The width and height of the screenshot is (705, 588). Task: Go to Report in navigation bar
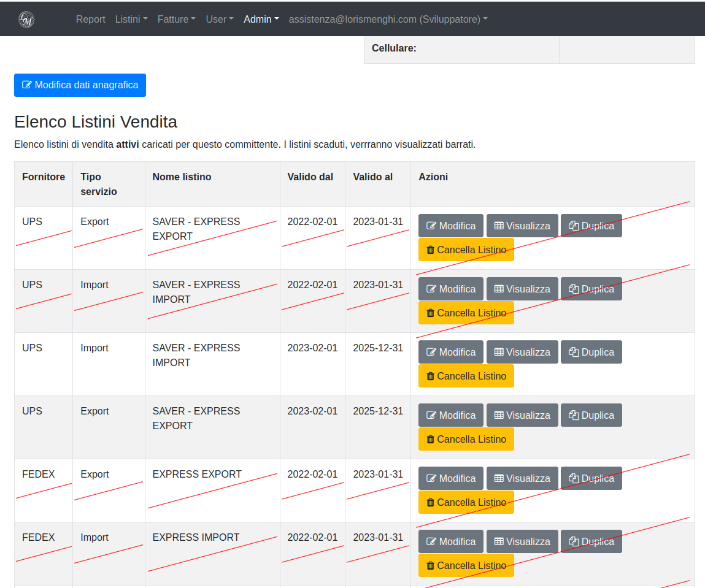91,19
